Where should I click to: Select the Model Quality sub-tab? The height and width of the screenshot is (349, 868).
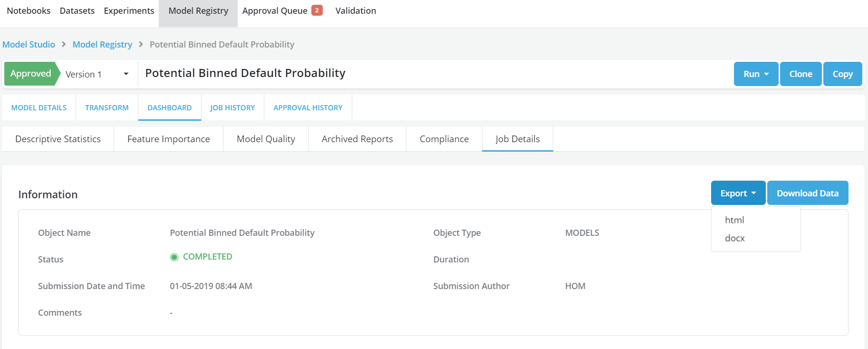[266, 139]
